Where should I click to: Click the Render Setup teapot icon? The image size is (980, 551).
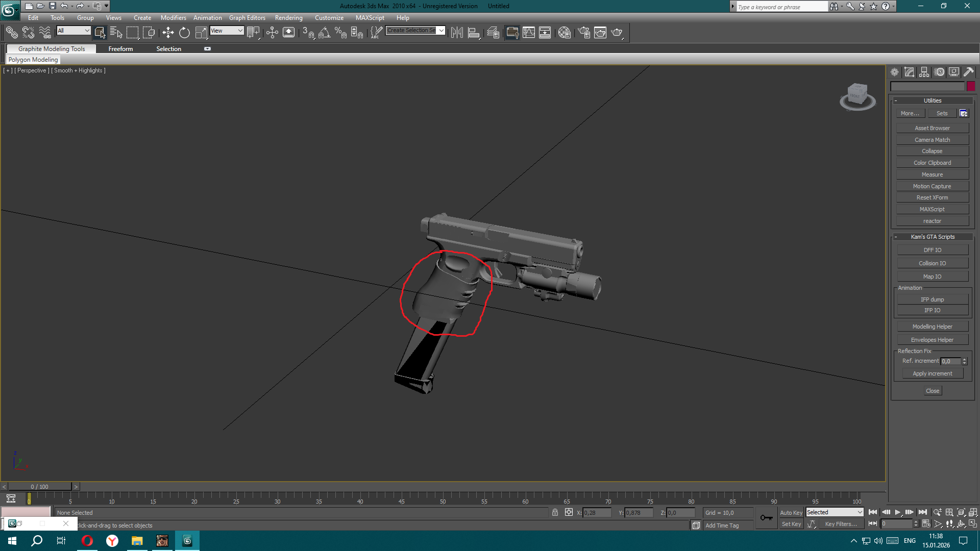point(584,33)
